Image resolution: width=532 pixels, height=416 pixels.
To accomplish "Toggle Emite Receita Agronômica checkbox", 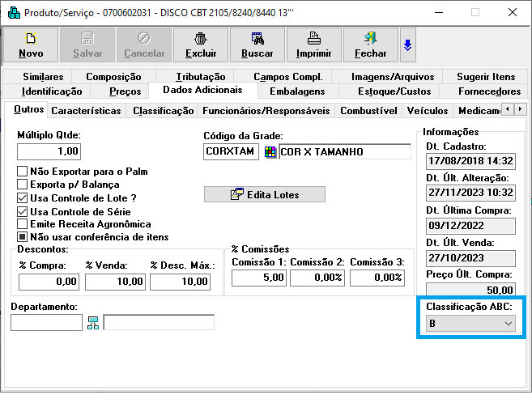I will 23,224.
